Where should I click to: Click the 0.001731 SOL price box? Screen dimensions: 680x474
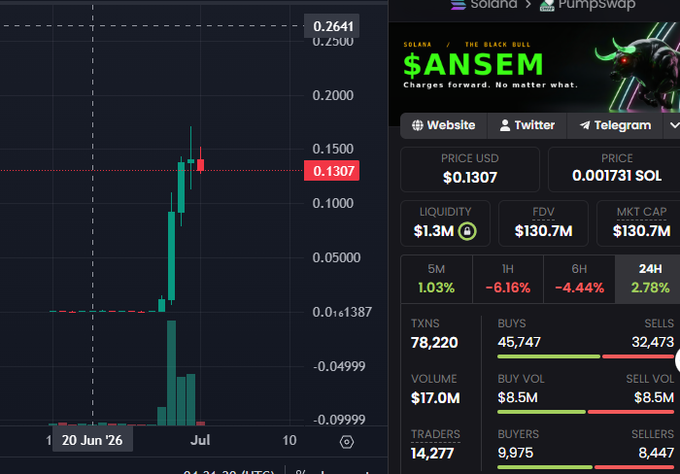pos(615,169)
